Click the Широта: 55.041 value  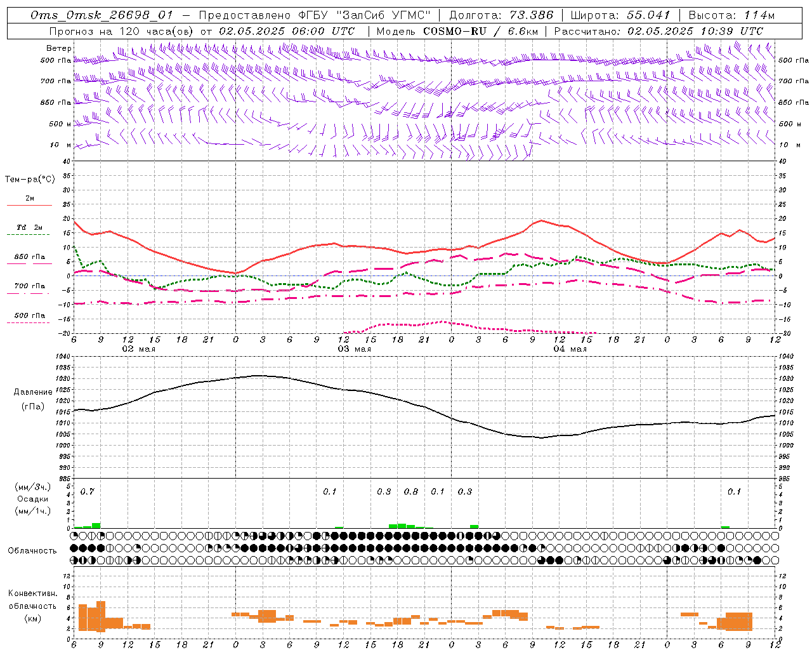tap(620, 16)
